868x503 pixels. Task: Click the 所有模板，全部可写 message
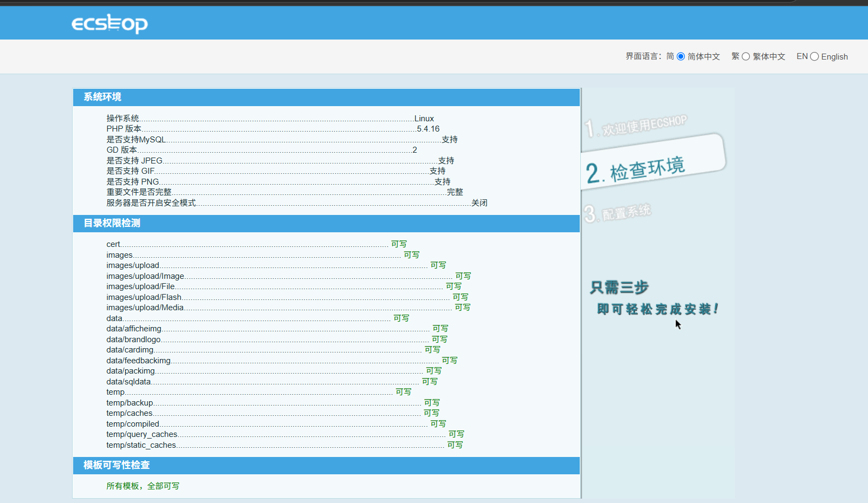pyautogui.click(x=142, y=486)
